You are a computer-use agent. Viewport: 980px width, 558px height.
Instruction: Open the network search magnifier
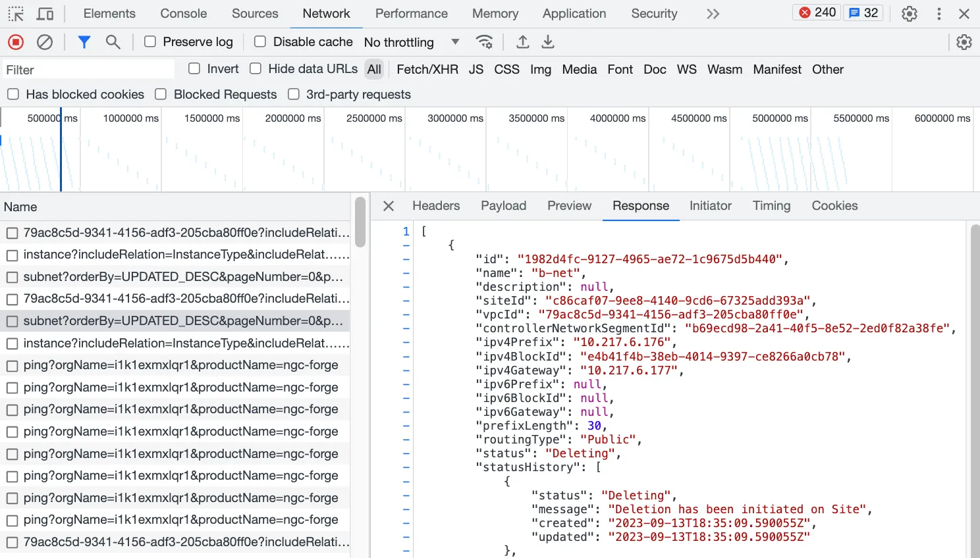pyautogui.click(x=113, y=42)
